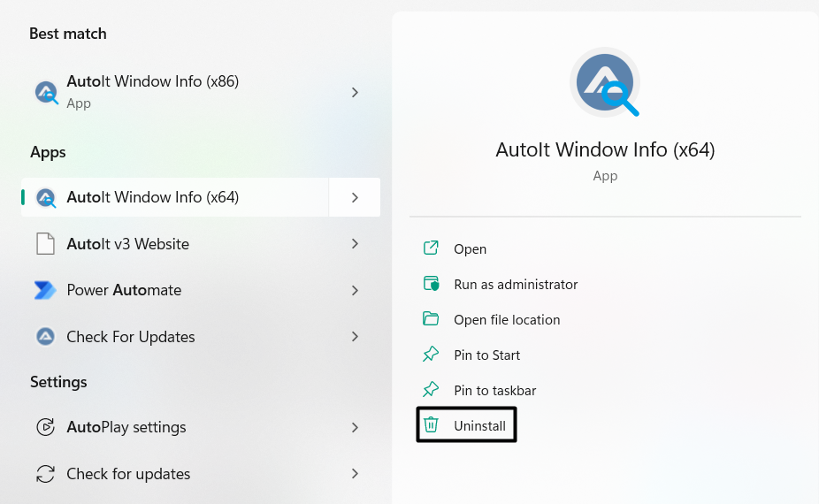Expand chevron for AutoIt Window Info (x86)

pos(355,93)
